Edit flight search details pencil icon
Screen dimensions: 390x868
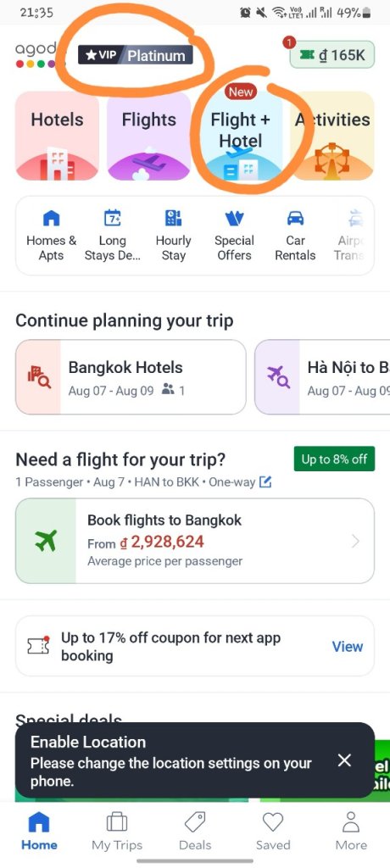tap(265, 482)
